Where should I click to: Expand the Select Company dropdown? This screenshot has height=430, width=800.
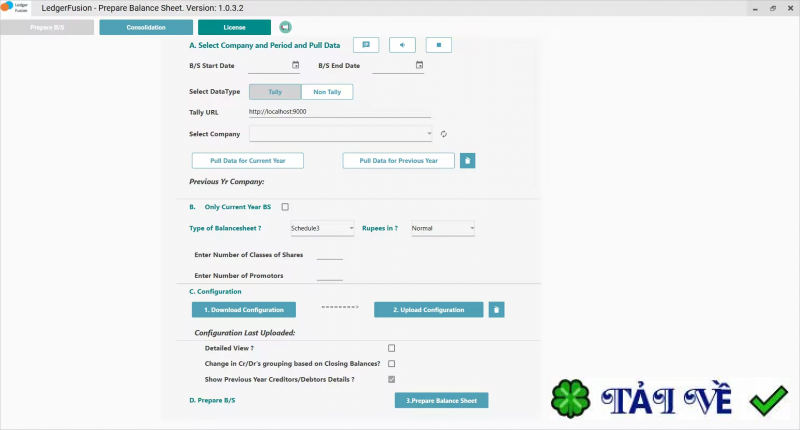tap(340, 134)
